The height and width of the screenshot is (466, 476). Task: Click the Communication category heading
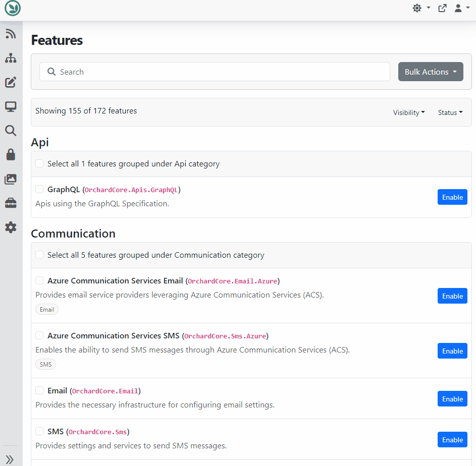(x=73, y=234)
